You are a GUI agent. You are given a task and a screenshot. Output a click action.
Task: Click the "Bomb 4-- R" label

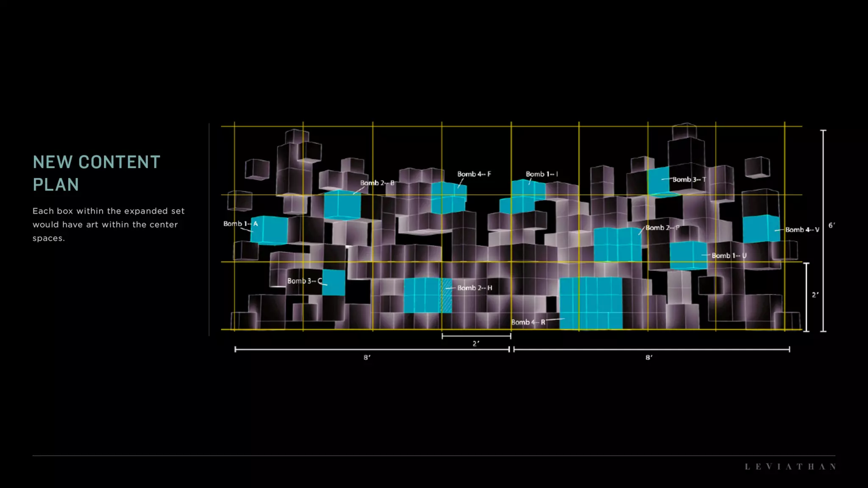pyautogui.click(x=528, y=322)
